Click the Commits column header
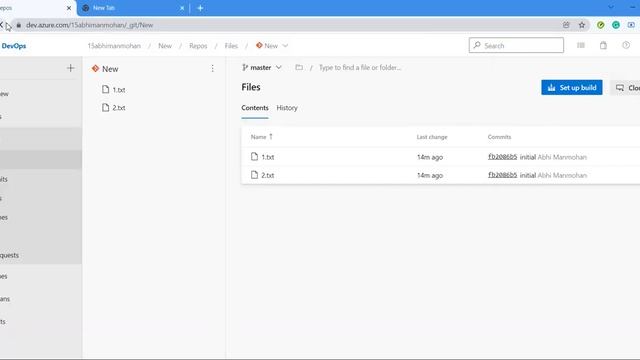Viewport: 640px width, 360px height. (x=499, y=137)
